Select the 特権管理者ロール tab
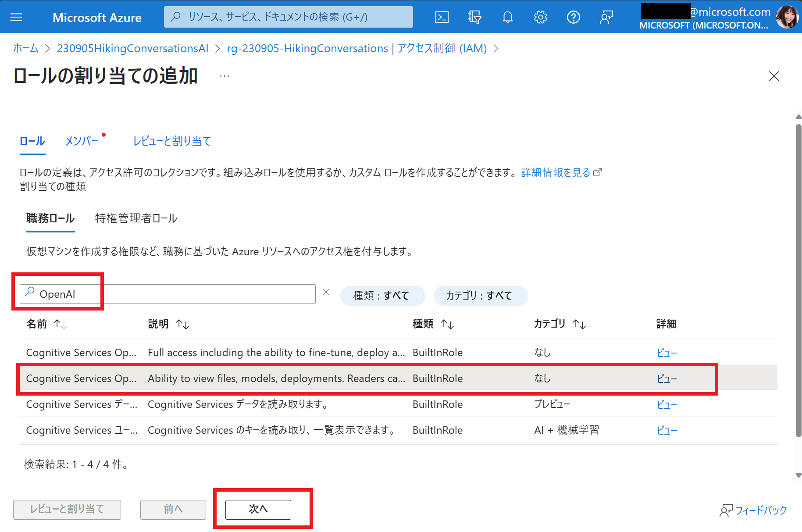The height and width of the screenshot is (532, 802). [x=136, y=218]
